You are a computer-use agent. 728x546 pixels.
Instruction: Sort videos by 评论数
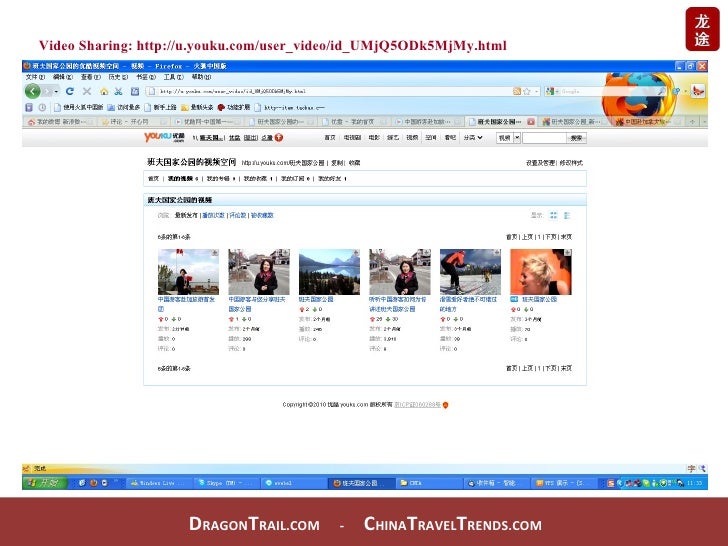coord(238,215)
